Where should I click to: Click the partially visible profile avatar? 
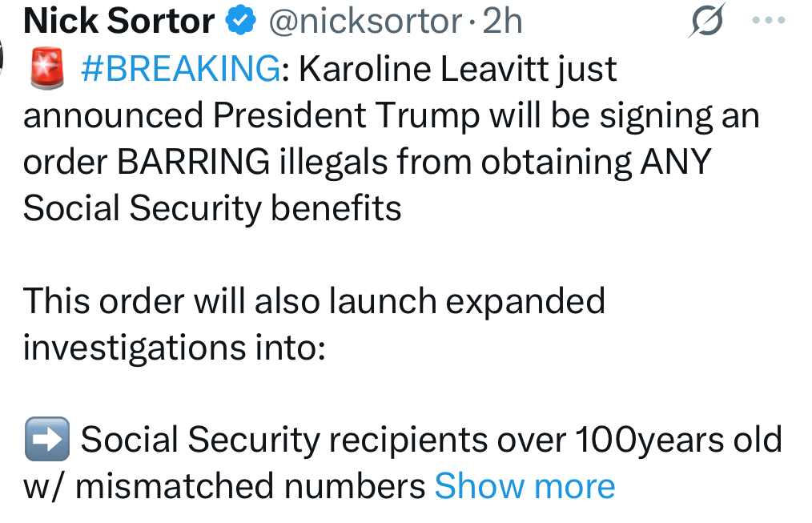click(x=4, y=56)
